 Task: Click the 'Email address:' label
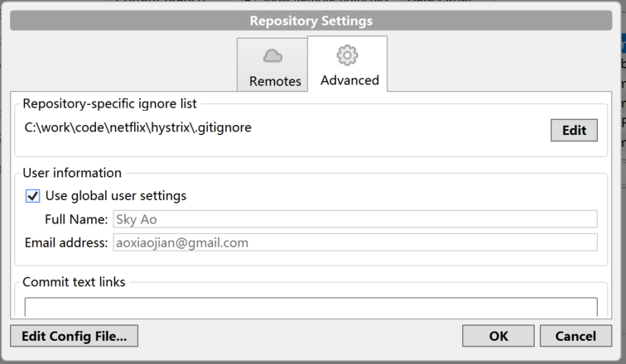point(66,242)
